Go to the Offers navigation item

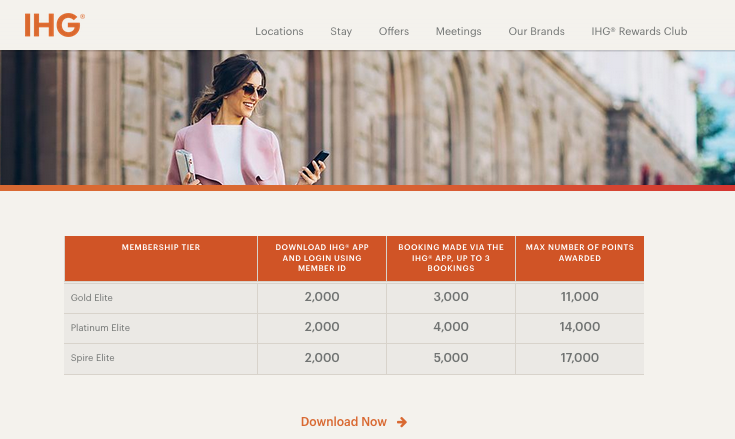[394, 32]
